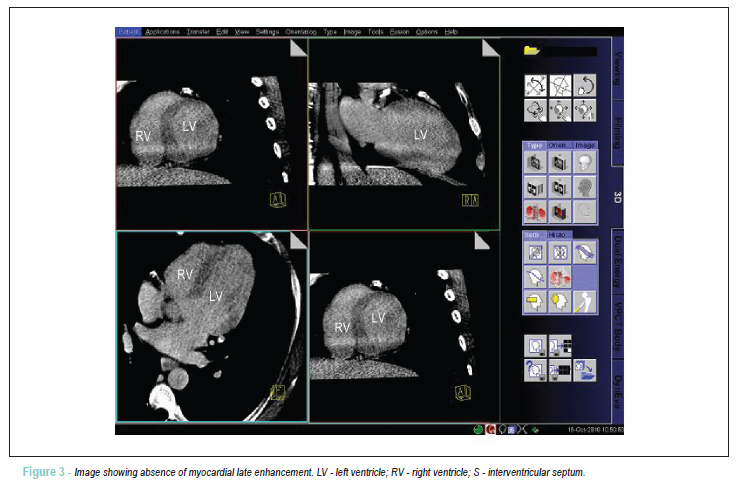Image resolution: width=740 pixels, height=482 pixels.
Task: Select the hand with curved arrow rotate tool
Action: point(584,85)
